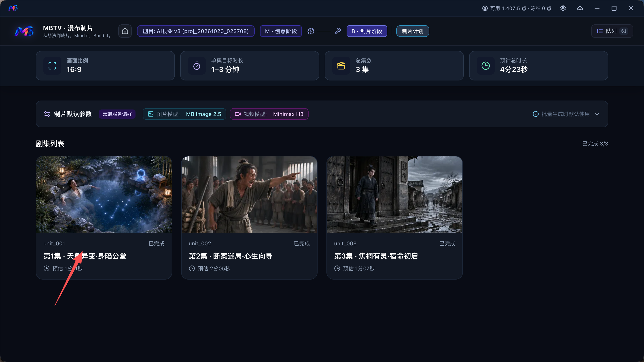Click the queue list icon

600,31
